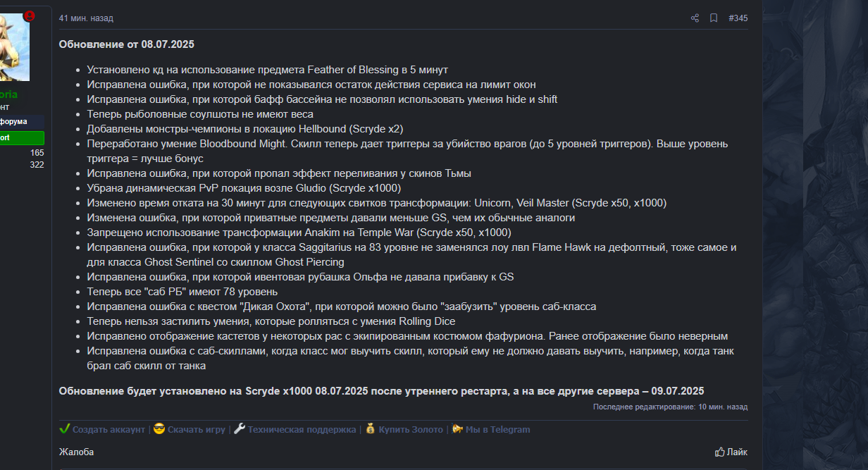Image resolution: width=868 pixels, height=470 pixels.
Task: Click the megaphone icon before Telegram link
Action: click(x=457, y=428)
